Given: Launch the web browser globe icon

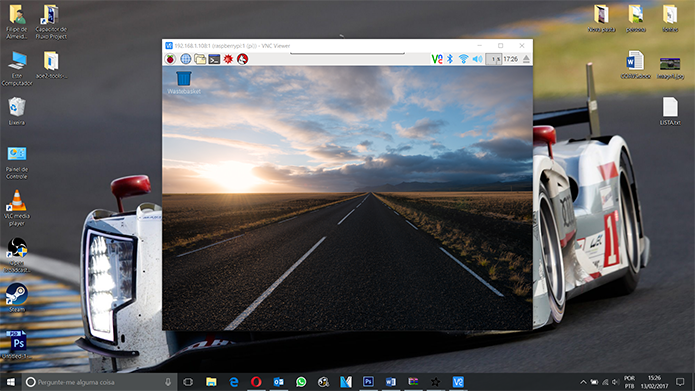Looking at the screenshot, I should tap(186, 59).
